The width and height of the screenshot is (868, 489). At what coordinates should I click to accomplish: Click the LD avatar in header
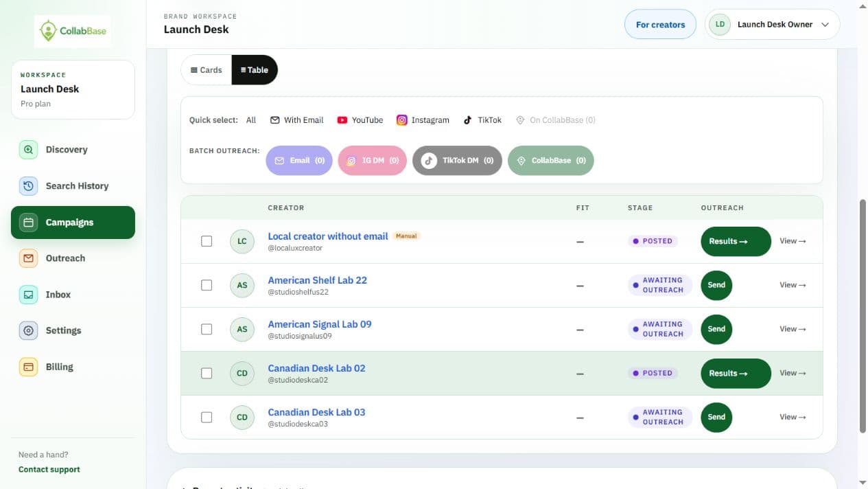point(720,25)
